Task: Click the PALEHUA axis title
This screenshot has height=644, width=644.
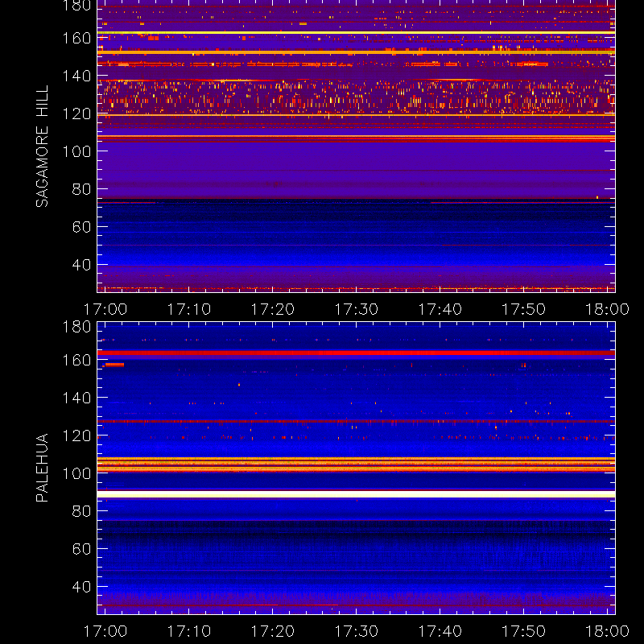Action: [42, 468]
